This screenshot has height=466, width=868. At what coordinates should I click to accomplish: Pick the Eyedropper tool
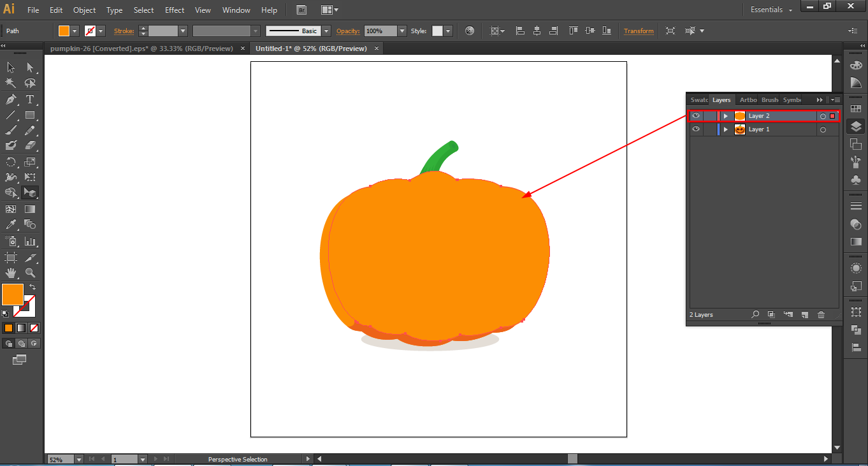(11, 224)
